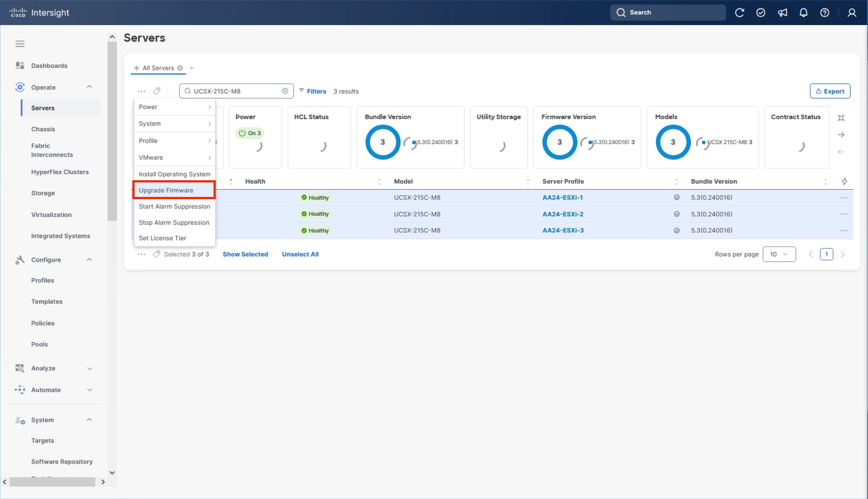Clear the UCSX-215C-M8 search text
Screen dimensions: 868x499
click(x=285, y=91)
